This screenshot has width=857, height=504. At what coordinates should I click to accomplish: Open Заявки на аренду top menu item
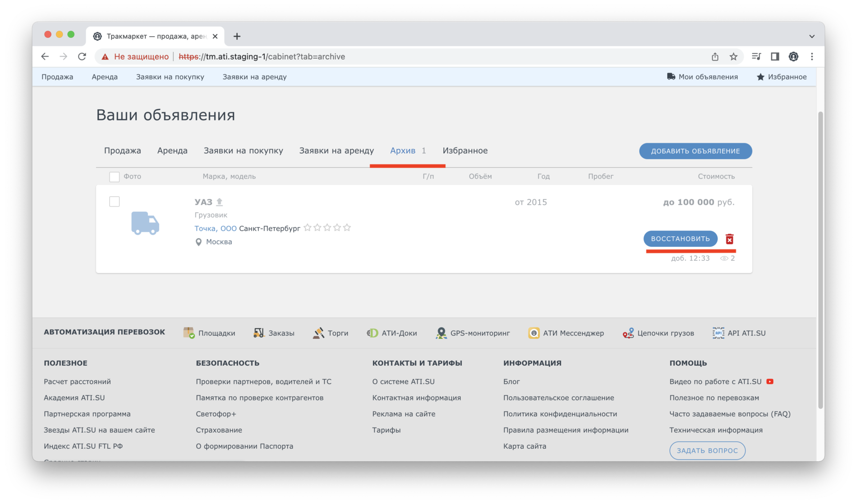255,77
